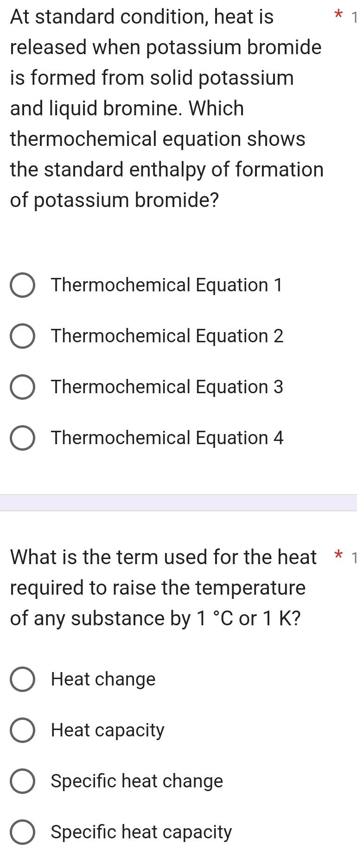Choose the radio circle for Thermochemical Equation 2
The image size is (357, 868).
pos(22,337)
